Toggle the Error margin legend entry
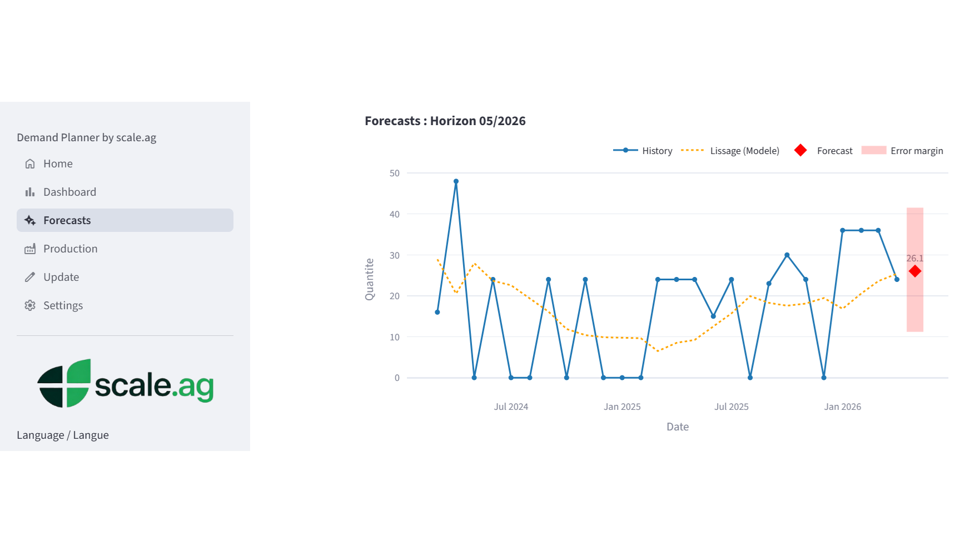This screenshot has width=980, height=545. pos(902,151)
